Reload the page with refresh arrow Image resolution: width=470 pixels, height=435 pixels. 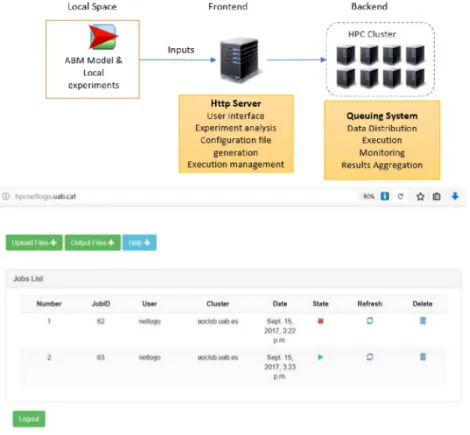point(401,197)
